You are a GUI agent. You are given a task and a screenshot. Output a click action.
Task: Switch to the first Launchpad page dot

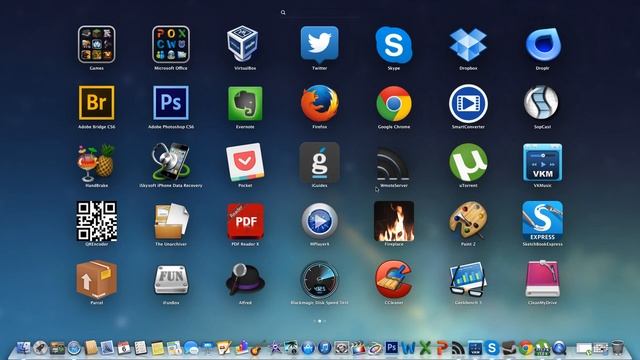click(x=315, y=321)
